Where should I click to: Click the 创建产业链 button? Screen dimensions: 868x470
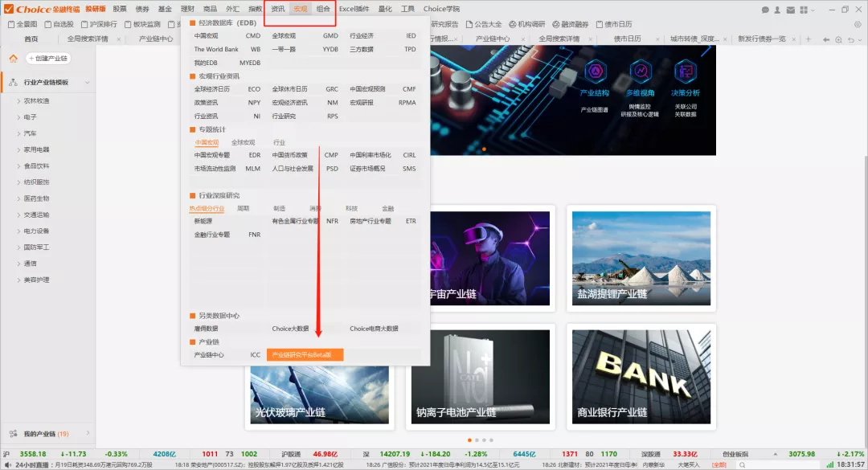[48, 59]
